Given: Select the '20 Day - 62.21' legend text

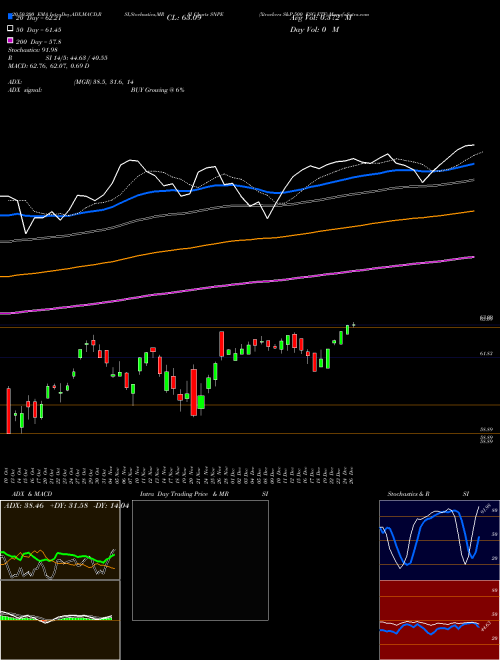Looking at the screenshot, I should (38, 18).
